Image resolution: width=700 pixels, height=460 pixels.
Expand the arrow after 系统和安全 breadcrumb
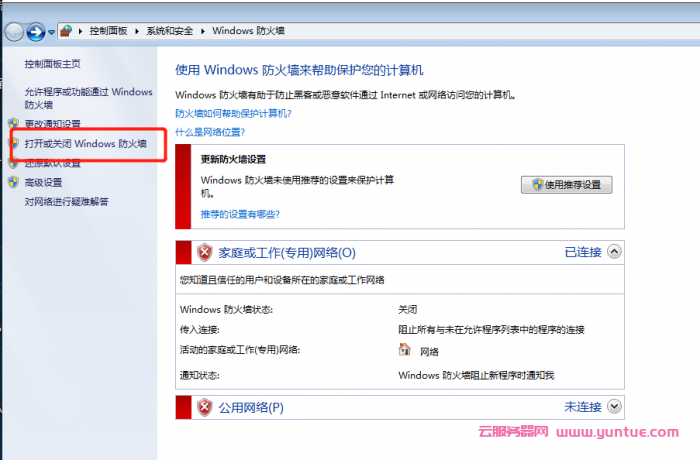point(202,32)
